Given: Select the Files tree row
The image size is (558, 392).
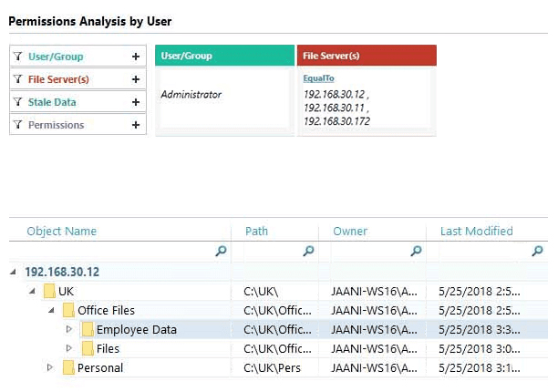Looking at the screenshot, I should pyautogui.click(x=278, y=349).
